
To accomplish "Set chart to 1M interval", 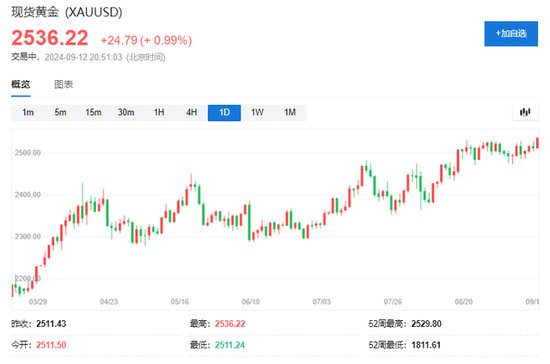I will pos(290,113).
